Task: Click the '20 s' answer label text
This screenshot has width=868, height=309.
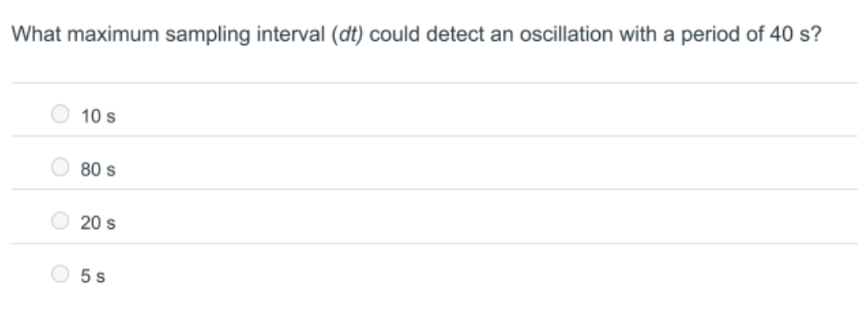Action: coord(98,223)
